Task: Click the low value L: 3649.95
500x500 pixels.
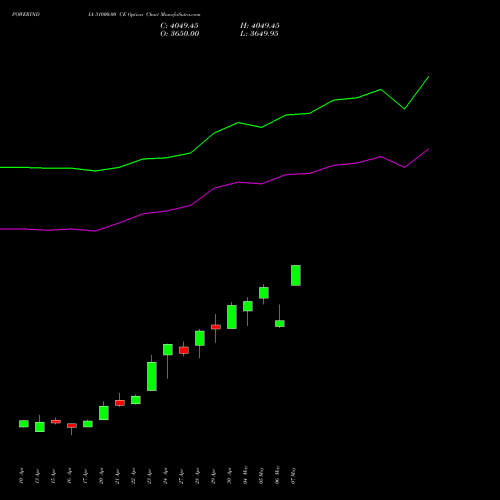Action: click(x=259, y=34)
